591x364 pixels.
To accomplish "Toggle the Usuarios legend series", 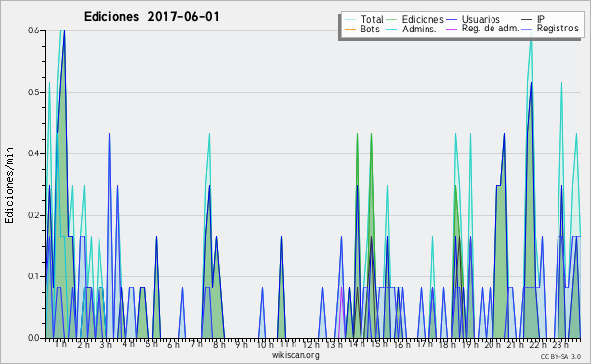I will click(x=481, y=19).
